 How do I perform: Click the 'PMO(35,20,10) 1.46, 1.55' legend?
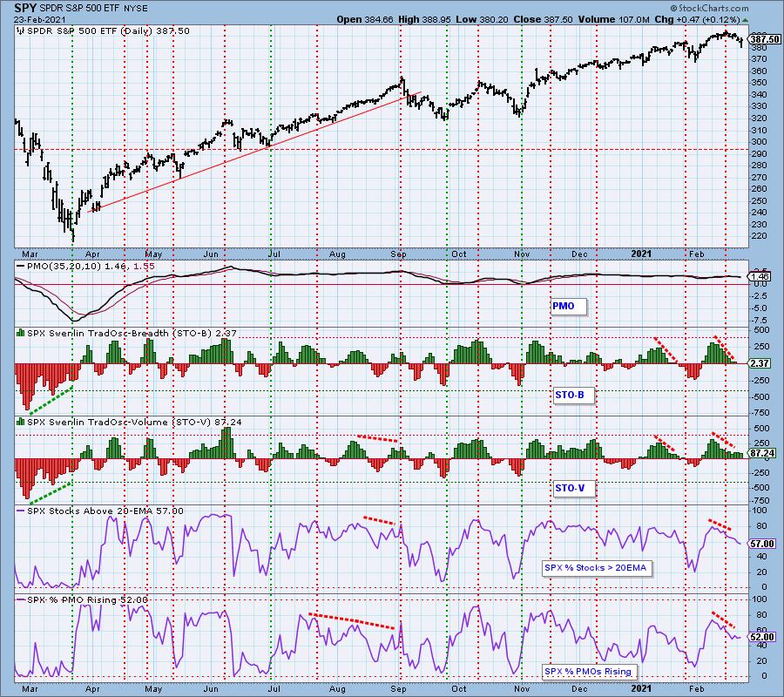91,267
